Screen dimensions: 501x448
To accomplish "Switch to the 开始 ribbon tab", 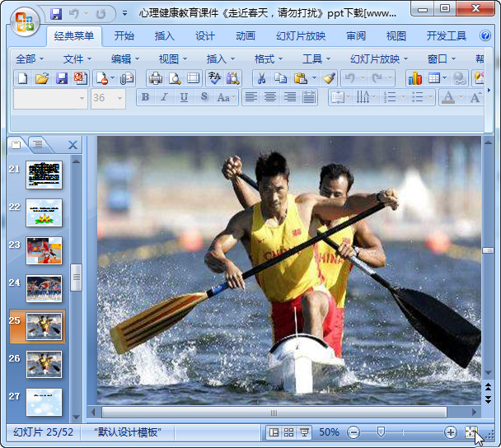I will click(x=124, y=35).
